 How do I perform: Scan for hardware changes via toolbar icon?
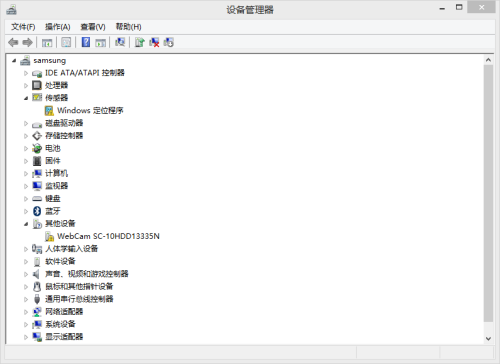click(x=120, y=42)
